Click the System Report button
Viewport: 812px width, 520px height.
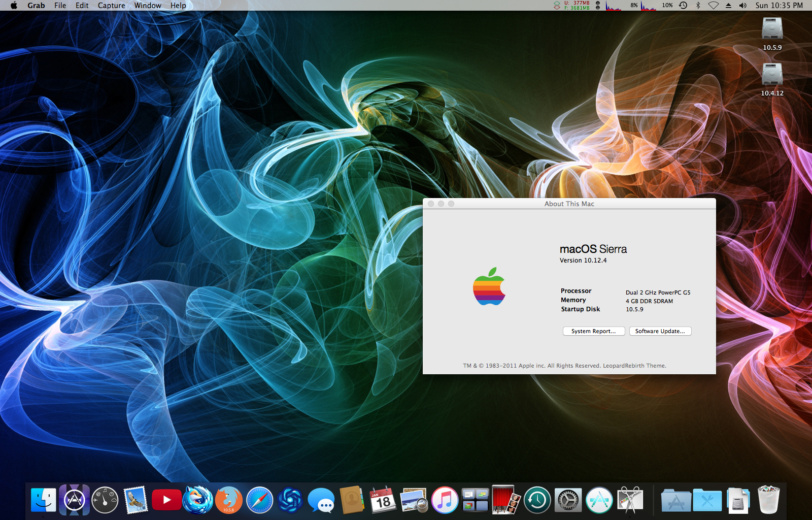pos(593,331)
